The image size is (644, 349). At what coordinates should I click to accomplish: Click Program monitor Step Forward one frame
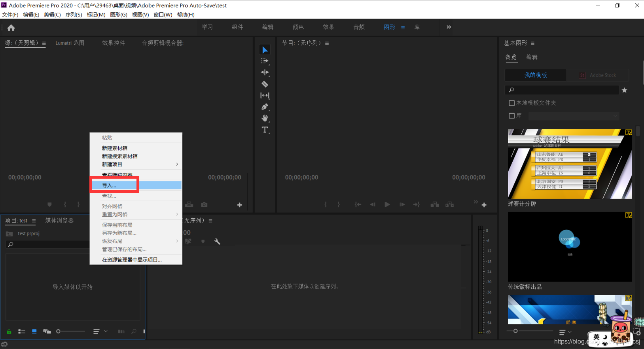[402, 204]
